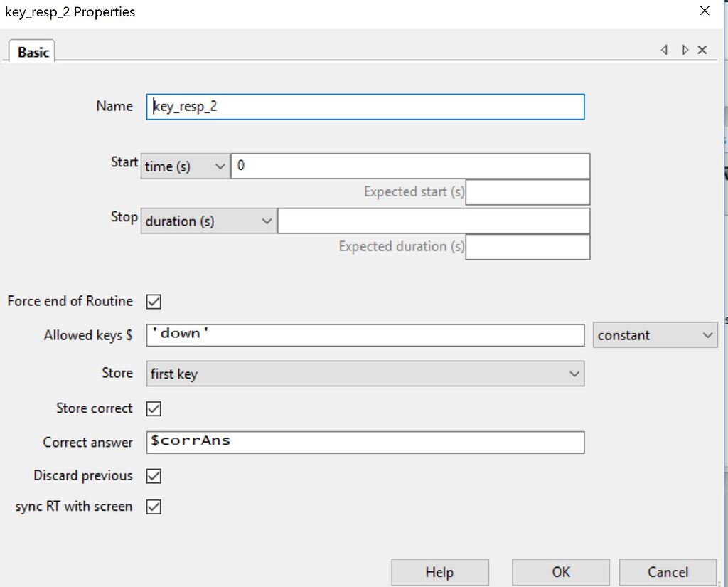
Task: Open the Start type dropdown showing time (s)
Action: click(185, 166)
